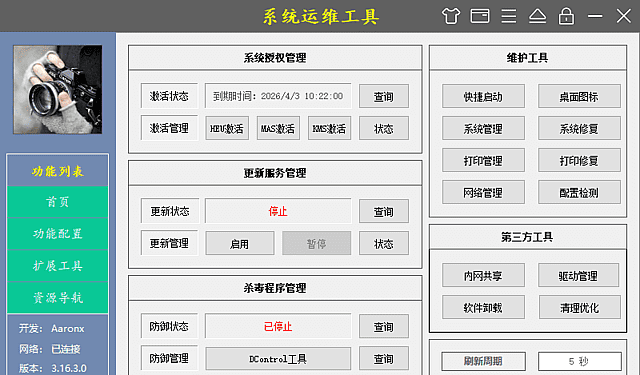Click the lock icon in title bar
The height and width of the screenshot is (375, 640).
567,16
